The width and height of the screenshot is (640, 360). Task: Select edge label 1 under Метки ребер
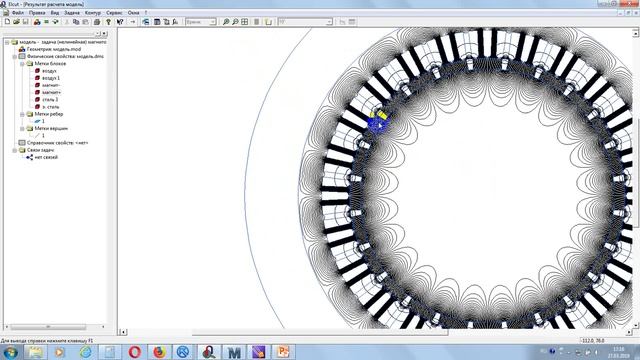coord(43,121)
